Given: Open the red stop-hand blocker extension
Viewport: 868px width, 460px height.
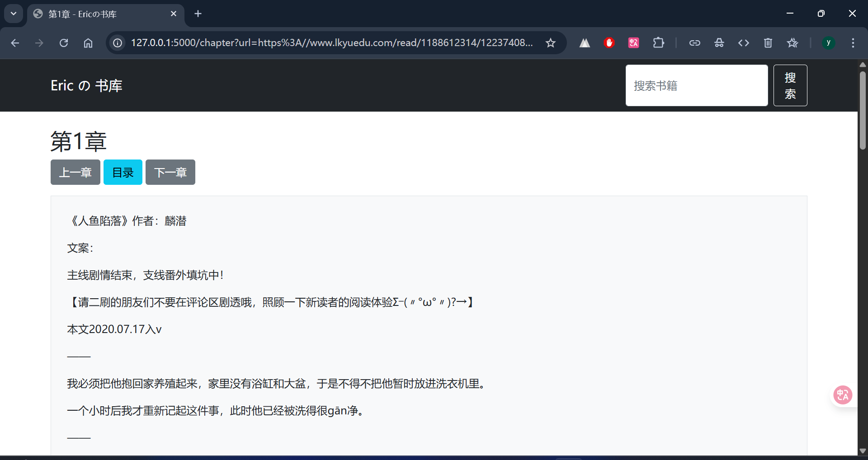Looking at the screenshot, I should tap(609, 43).
